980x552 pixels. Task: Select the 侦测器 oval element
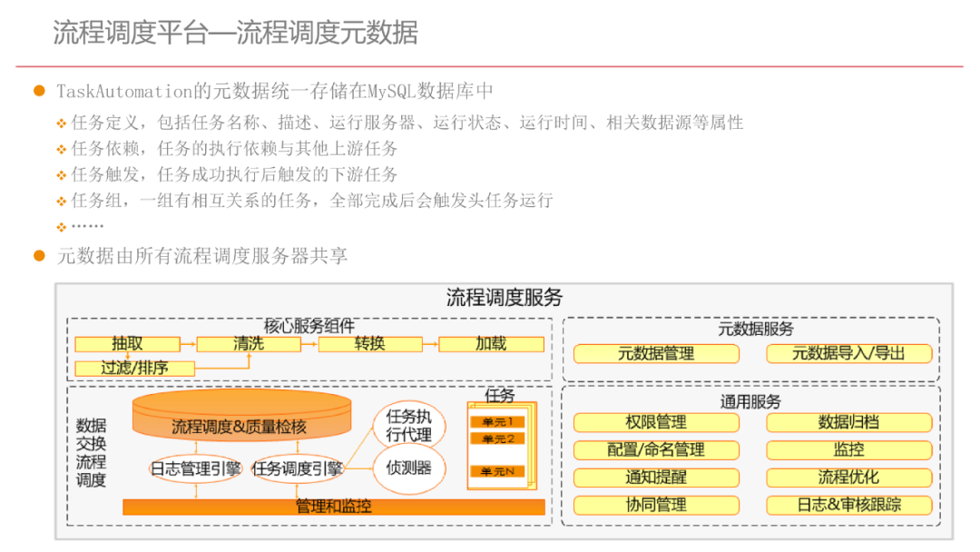[409, 468]
